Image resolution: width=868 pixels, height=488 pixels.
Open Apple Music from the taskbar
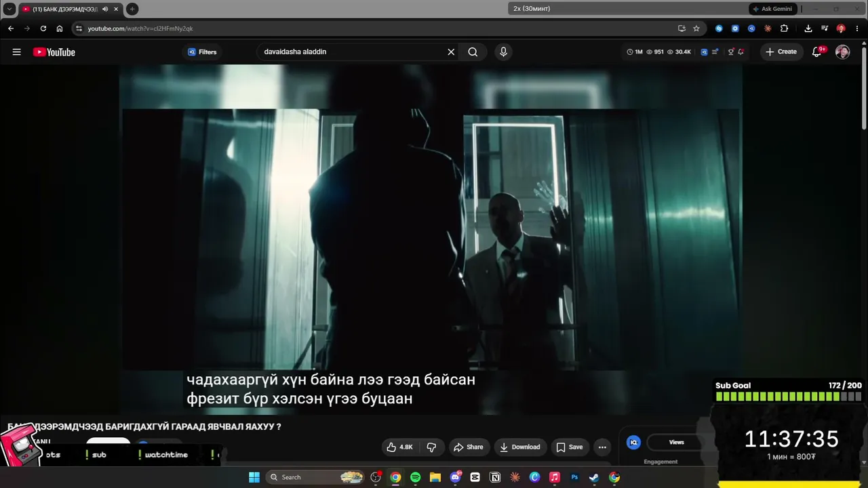[555, 477]
